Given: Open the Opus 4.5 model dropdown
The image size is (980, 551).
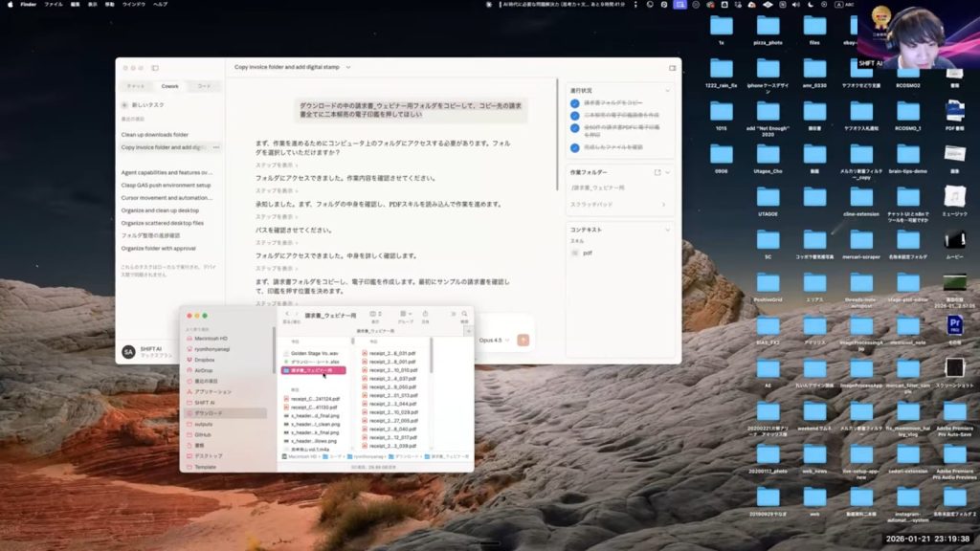Looking at the screenshot, I should tap(494, 340).
